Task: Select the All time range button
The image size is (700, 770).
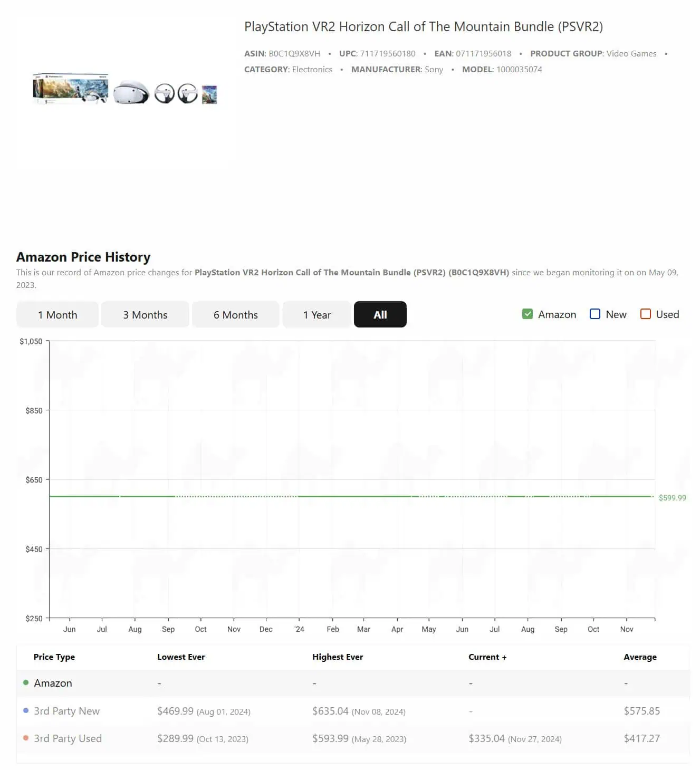Action: 380,315
